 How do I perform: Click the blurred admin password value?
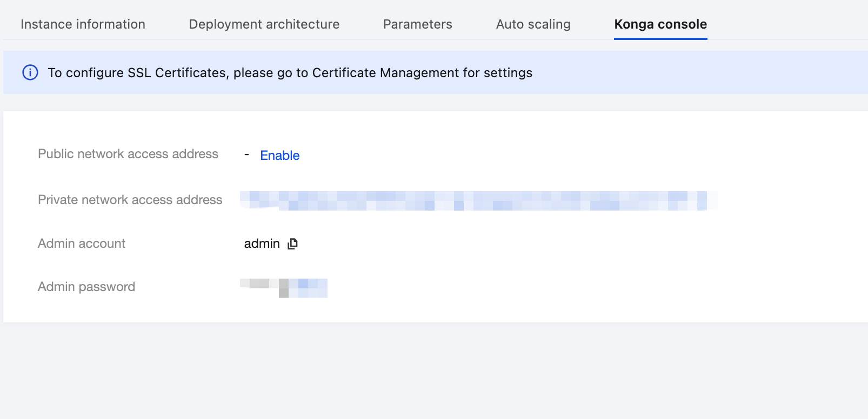click(284, 288)
